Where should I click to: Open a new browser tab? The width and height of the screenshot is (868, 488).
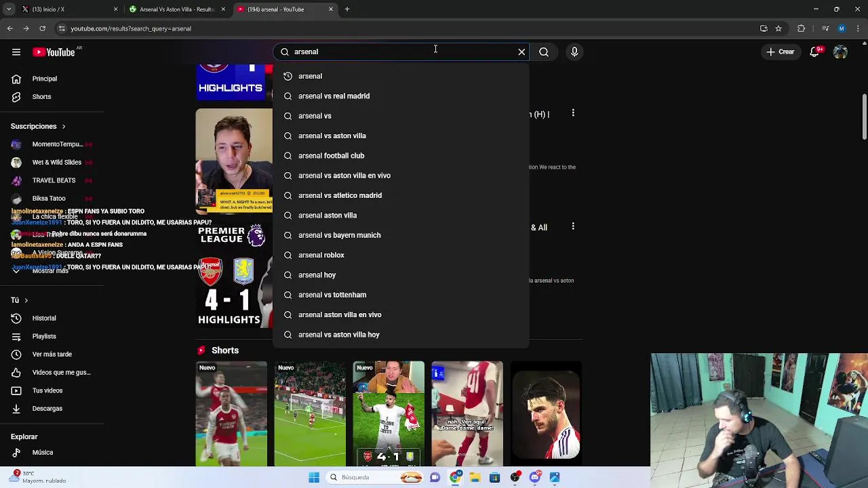tap(347, 9)
